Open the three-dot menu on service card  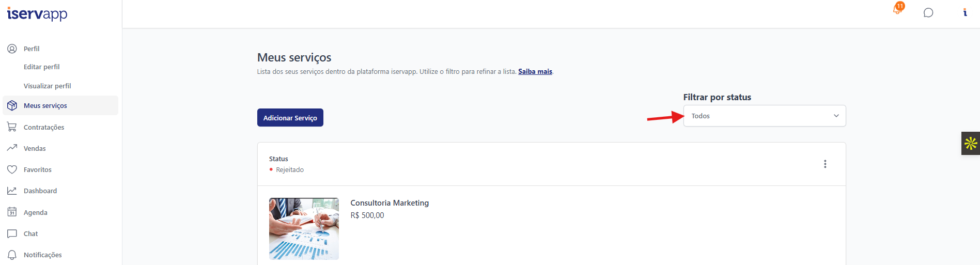(x=825, y=164)
